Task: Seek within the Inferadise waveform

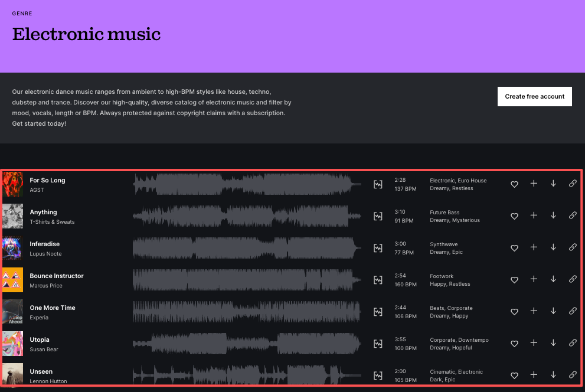Action: 247,248
